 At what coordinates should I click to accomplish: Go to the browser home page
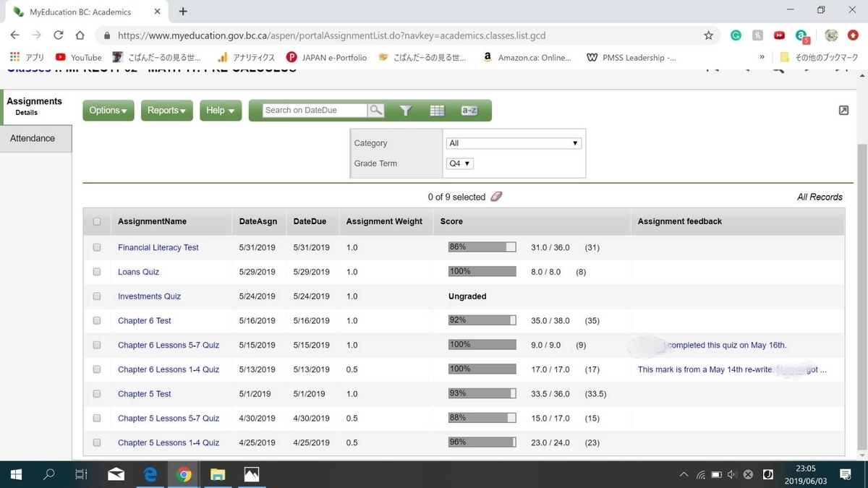click(x=80, y=35)
